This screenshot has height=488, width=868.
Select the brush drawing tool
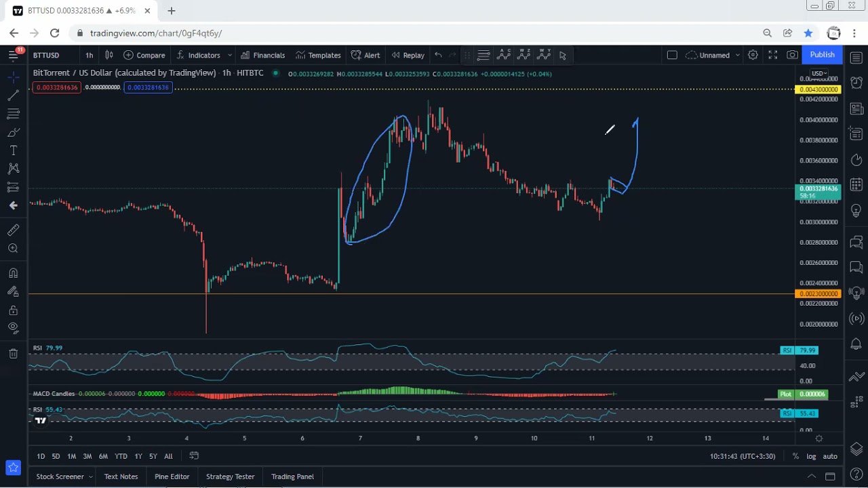click(13, 132)
